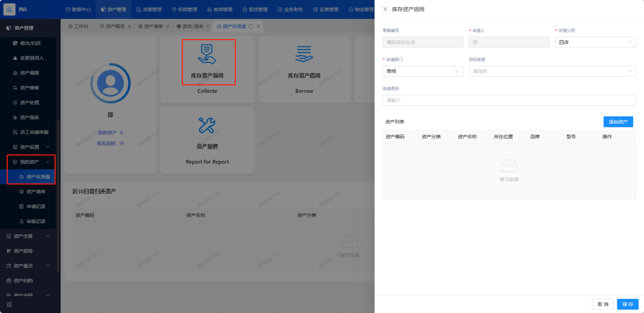Viewport: 644px width, 313px height.
Task: Click the 取消 button
Action: 603,304
